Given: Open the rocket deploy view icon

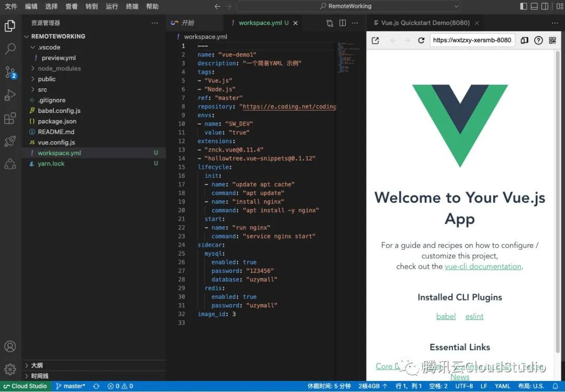Looking at the screenshot, I should (x=10, y=141).
